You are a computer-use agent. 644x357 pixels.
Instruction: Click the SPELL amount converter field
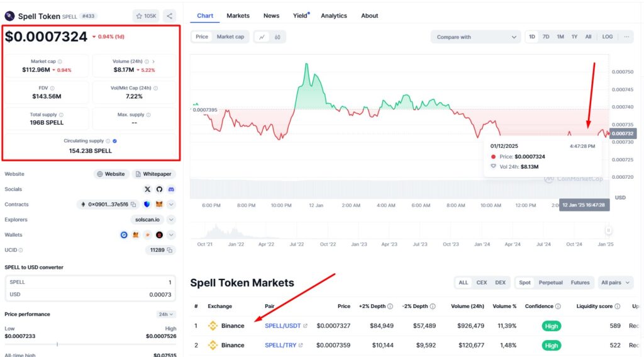tap(90, 283)
